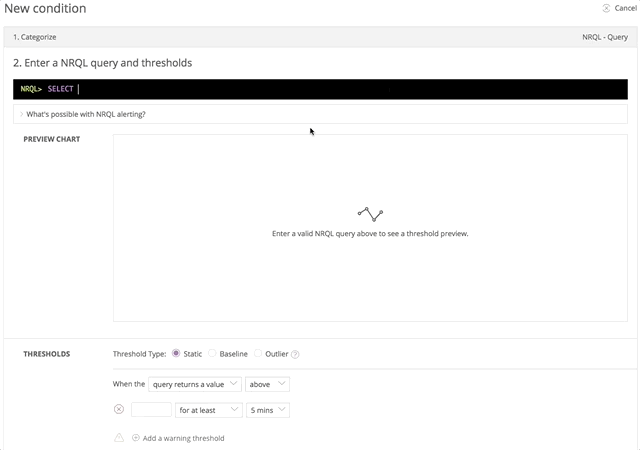Click the 'NRQL - Query' label in header
This screenshot has height=450, width=640.
coord(604,37)
